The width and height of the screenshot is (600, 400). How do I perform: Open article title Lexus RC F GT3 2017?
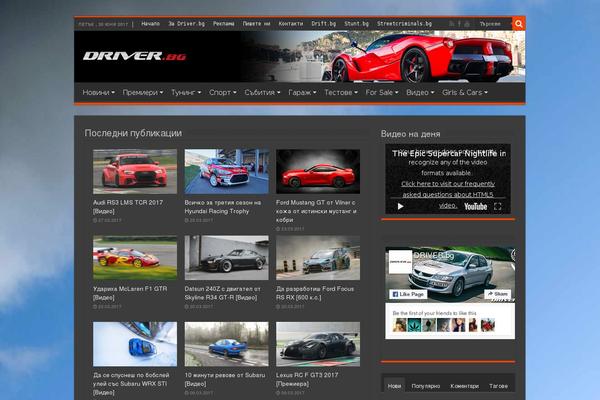[307, 379]
